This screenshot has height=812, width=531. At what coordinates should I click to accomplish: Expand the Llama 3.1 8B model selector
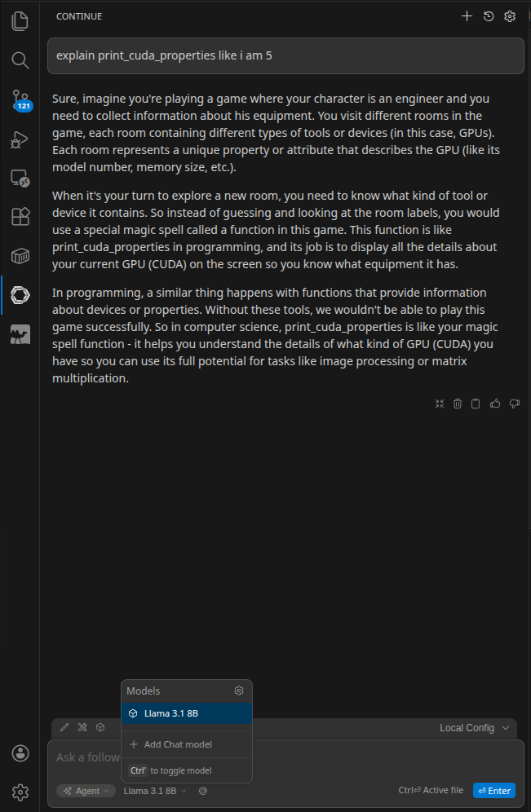click(154, 790)
